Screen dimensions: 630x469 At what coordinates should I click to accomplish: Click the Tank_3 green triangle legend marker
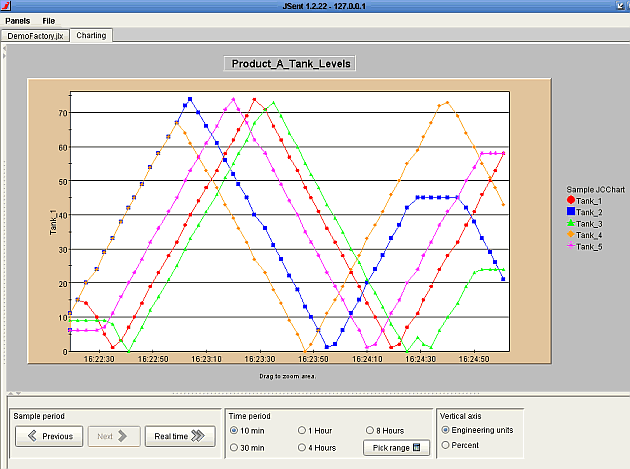click(571, 222)
